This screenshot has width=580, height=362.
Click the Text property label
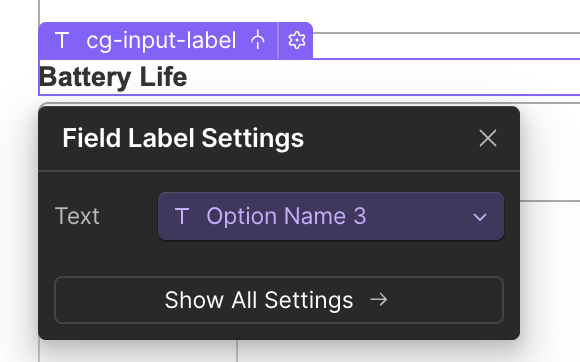pyautogui.click(x=77, y=216)
